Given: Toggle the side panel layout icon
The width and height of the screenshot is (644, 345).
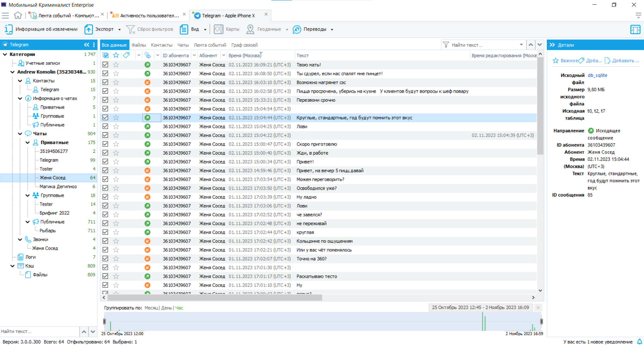Looking at the screenshot, I should (x=635, y=30).
